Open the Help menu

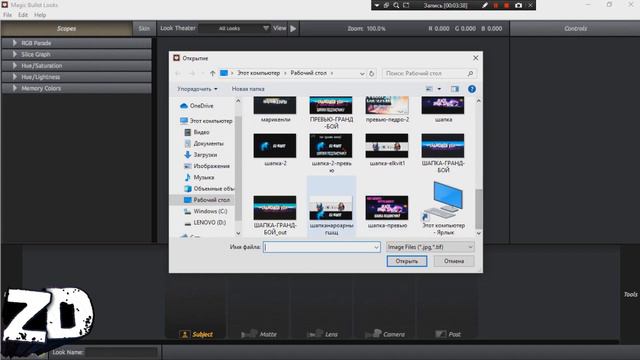tap(40, 15)
